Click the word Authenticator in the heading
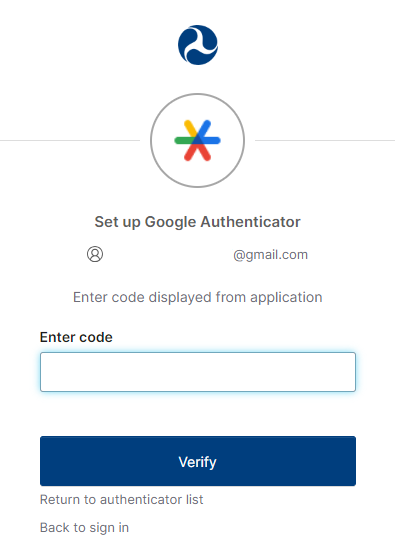 tap(250, 222)
